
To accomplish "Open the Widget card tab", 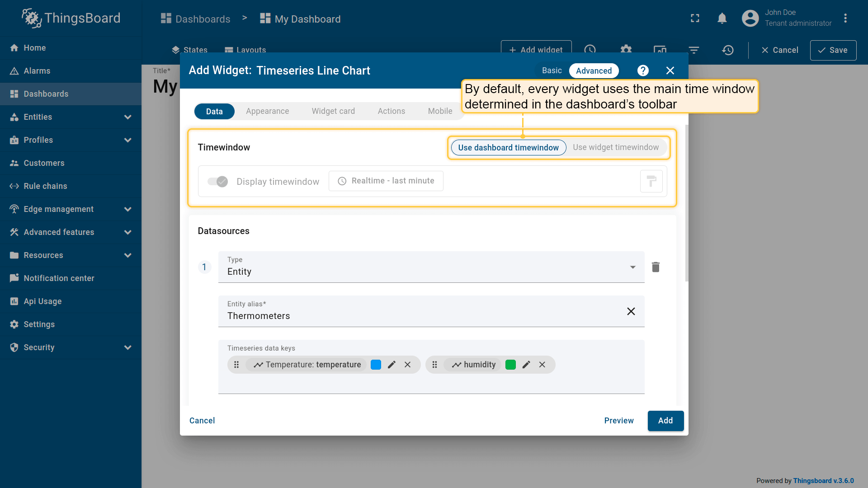I will [333, 111].
